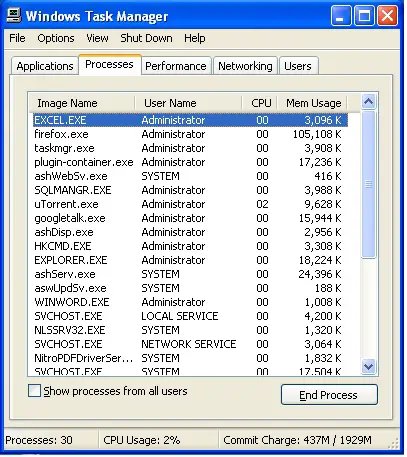Open the Networking tab
Screen dimensions: 407x457
coord(245,66)
